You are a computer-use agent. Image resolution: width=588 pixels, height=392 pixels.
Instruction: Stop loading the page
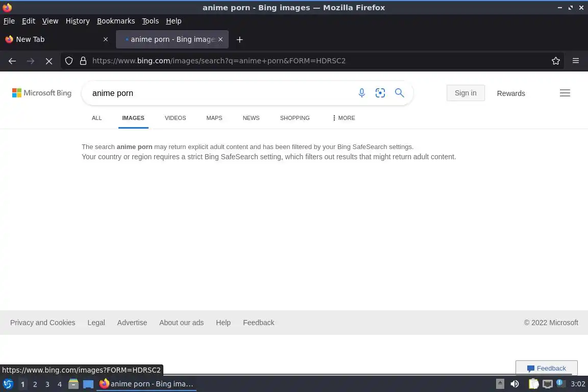click(49, 61)
